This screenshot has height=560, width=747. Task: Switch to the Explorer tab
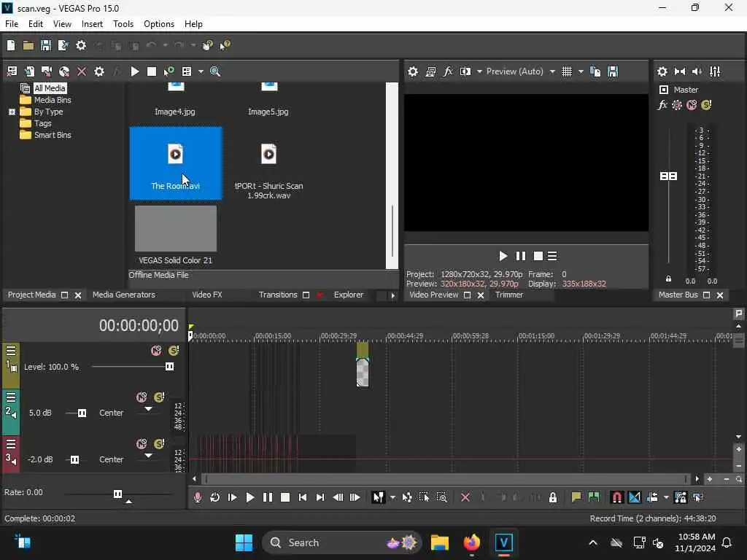[x=348, y=295]
